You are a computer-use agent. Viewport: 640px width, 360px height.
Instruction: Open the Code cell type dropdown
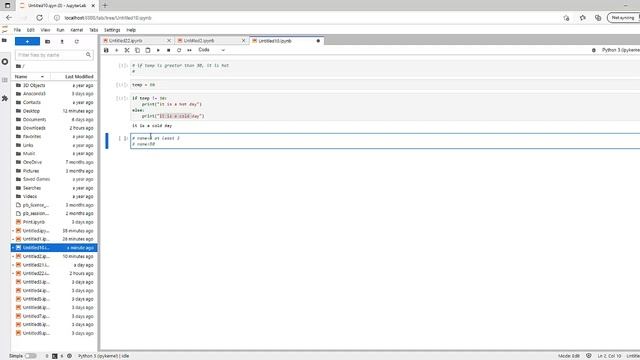click(211, 50)
